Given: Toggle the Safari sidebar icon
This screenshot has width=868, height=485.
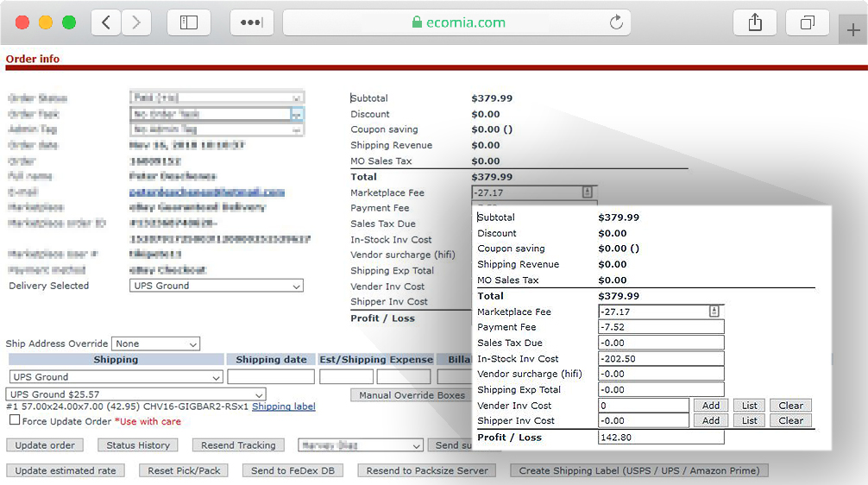Looking at the screenshot, I should [189, 23].
